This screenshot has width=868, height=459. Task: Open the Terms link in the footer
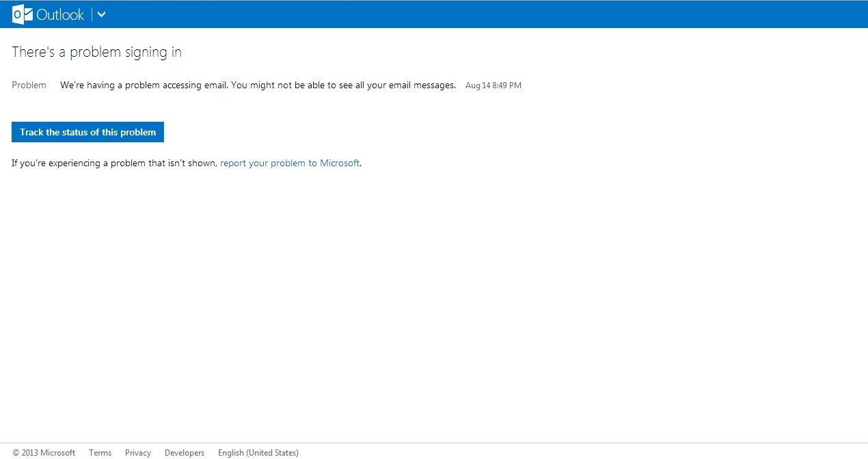pos(100,453)
